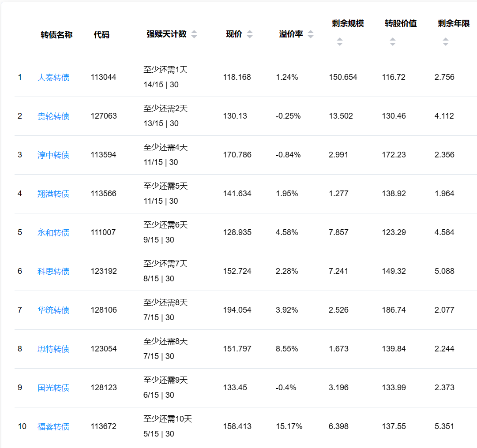
Task: Open 翔港转债 details link
Action: 53,194
